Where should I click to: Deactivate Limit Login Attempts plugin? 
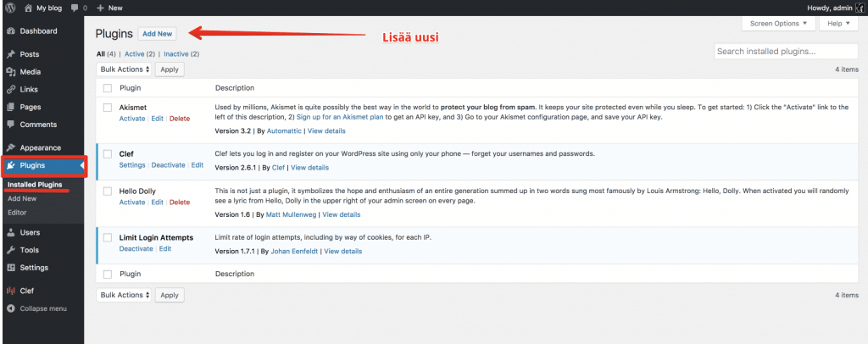(x=136, y=249)
